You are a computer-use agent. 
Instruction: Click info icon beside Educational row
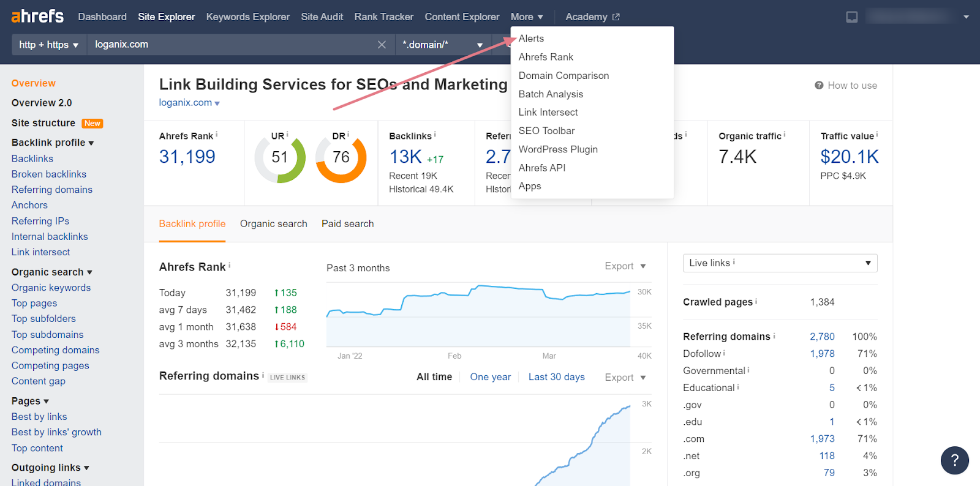point(738,387)
